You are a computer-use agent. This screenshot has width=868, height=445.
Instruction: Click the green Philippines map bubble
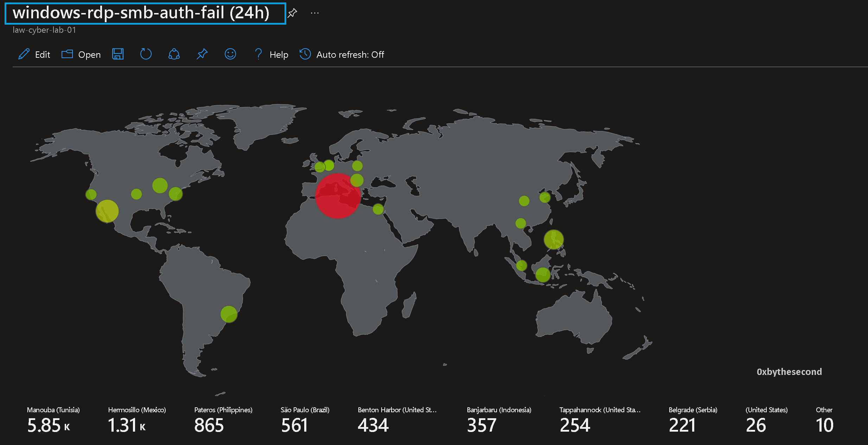coord(554,239)
